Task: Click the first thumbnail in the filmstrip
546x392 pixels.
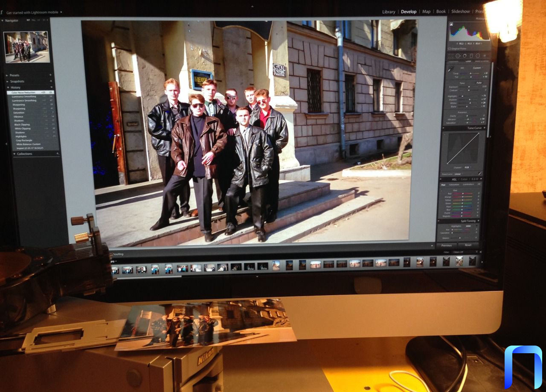Action: pos(115,270)
